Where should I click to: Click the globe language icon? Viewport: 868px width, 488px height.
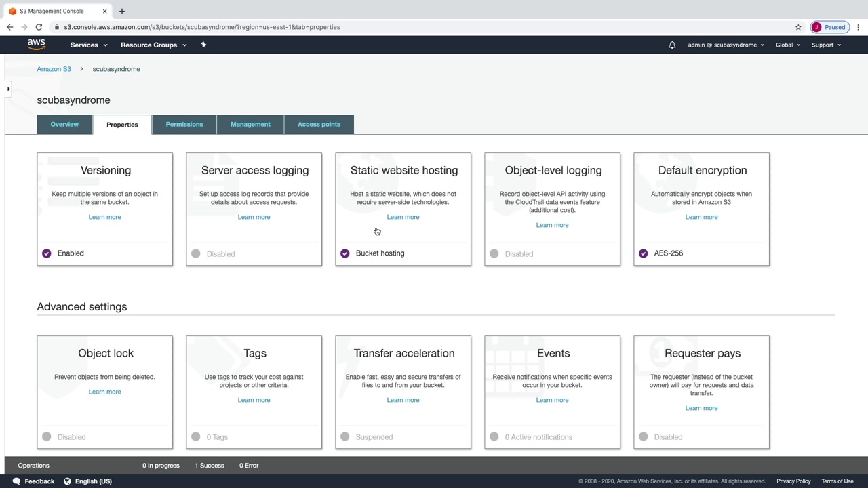[x=67, y=481]
